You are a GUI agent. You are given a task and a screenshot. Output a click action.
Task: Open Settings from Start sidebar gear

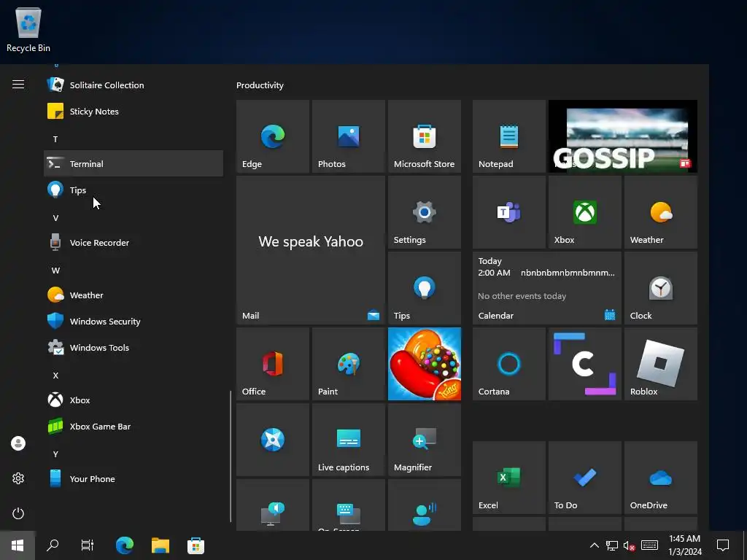coord(18,478)
